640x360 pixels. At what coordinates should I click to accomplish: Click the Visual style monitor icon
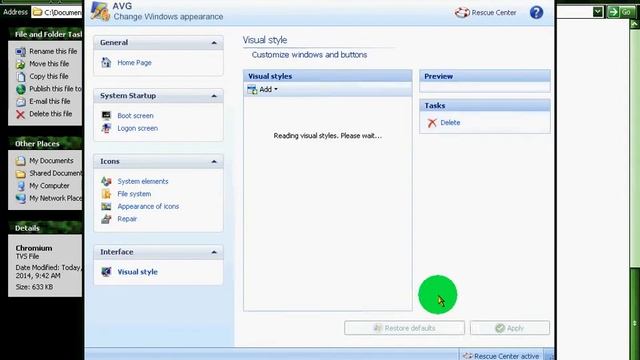(x=106, y=272)
